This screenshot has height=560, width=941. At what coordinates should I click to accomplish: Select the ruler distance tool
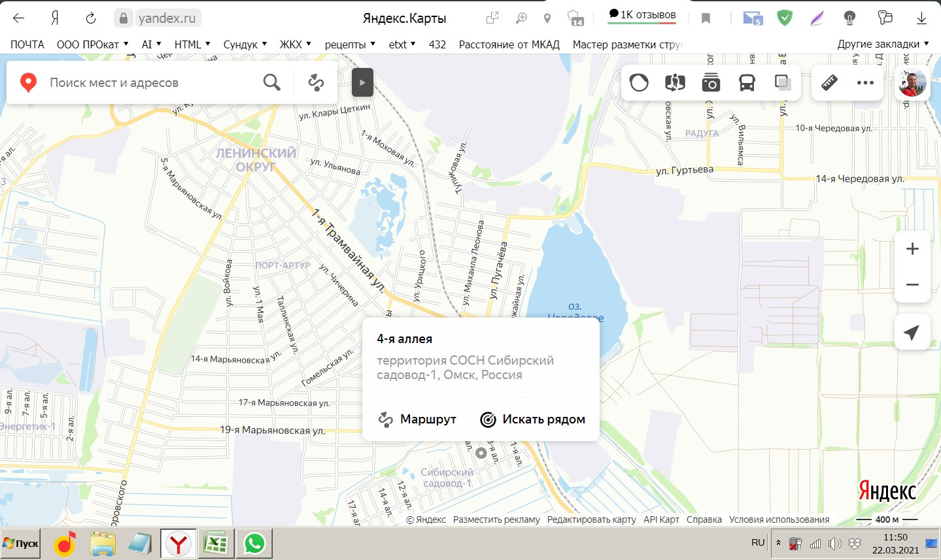click(829, 83)
